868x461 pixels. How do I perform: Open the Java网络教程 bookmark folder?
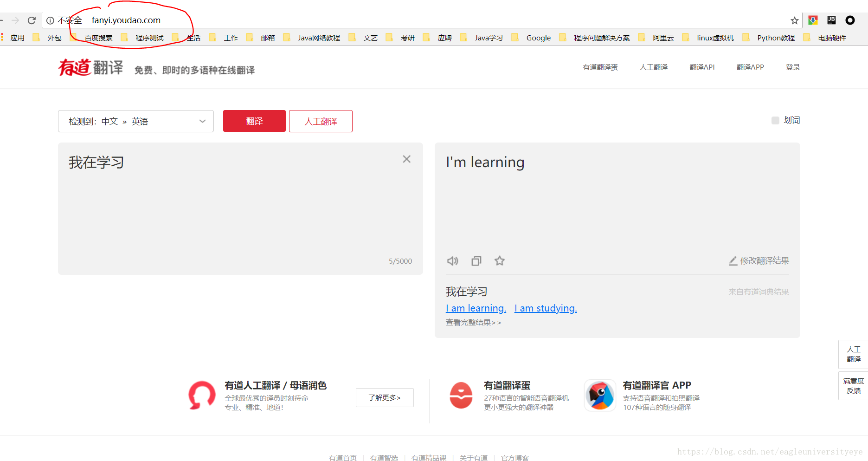tap(312, 38)
